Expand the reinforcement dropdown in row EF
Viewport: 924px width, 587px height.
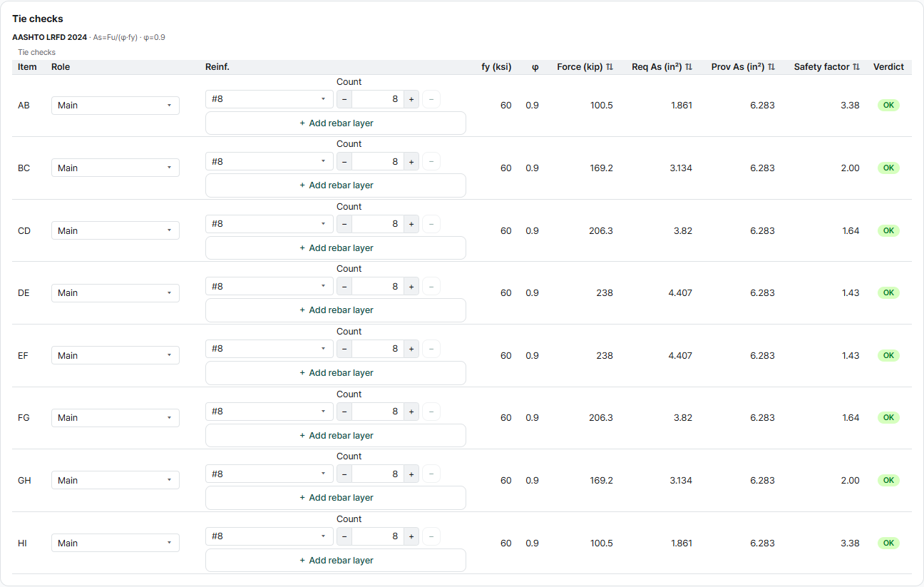point(269,349)
